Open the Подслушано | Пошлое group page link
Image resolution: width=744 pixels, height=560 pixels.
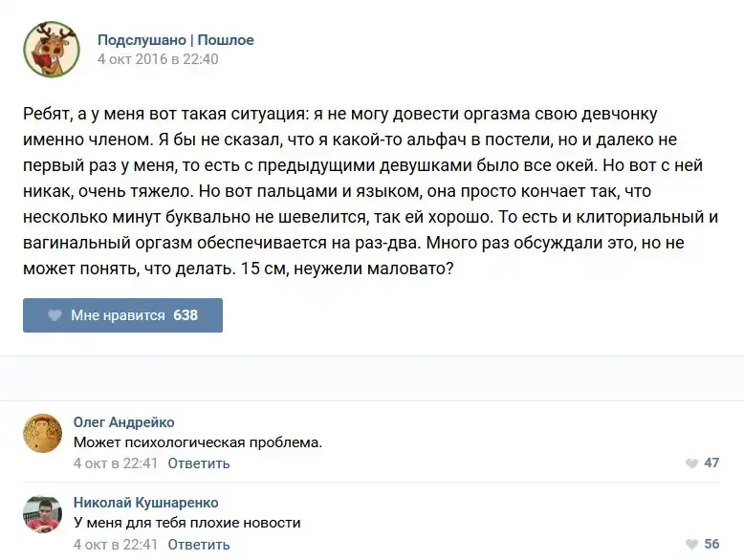point(176,40)
